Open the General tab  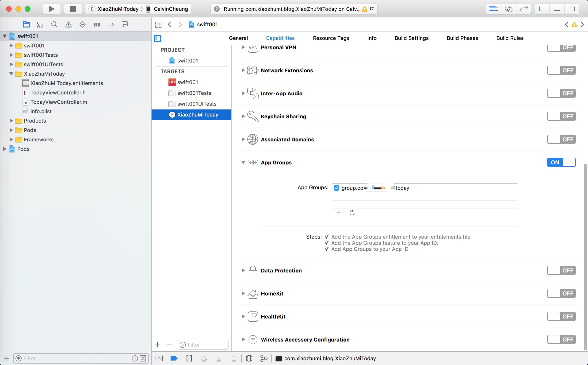coord(238,38)
